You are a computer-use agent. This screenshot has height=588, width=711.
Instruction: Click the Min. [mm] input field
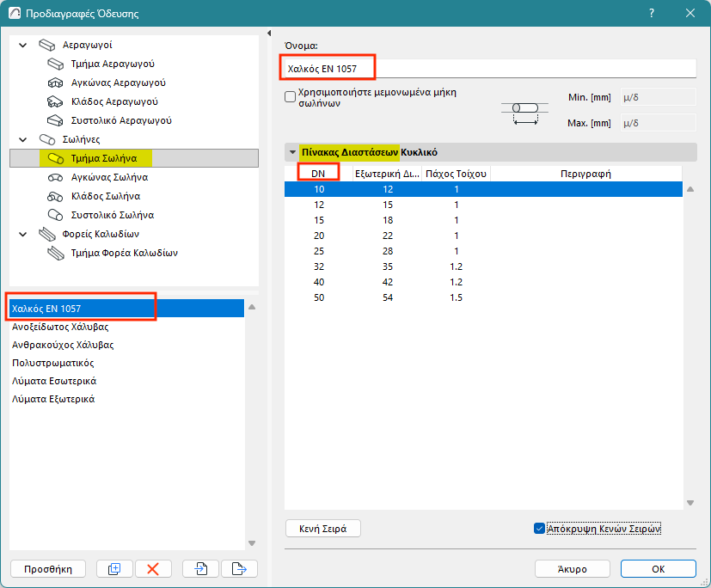tap(658, 97)
